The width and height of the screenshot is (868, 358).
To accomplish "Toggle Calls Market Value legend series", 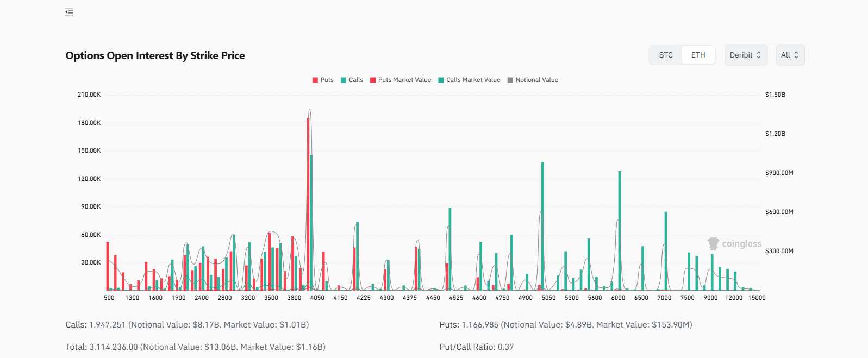I will (x=469, y=80).
